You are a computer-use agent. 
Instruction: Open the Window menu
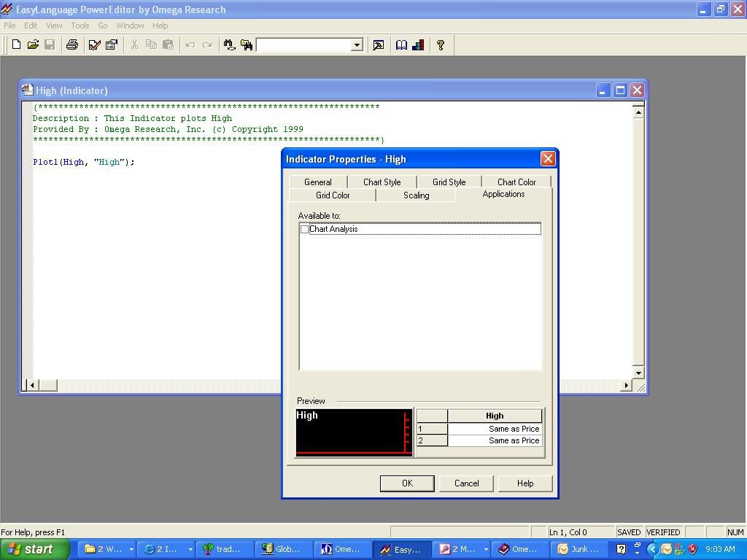tap(130, 26)
